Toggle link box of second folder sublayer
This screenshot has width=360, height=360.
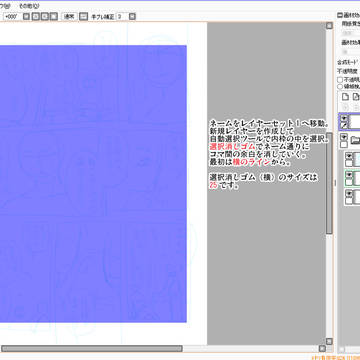point(349,182)
